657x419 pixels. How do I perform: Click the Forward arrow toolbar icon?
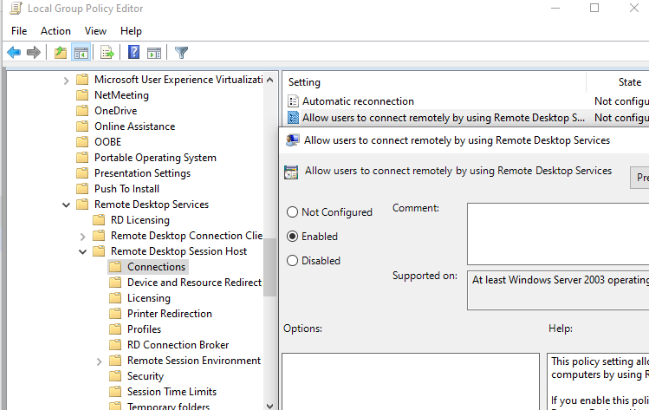click(x=34, y=53)
